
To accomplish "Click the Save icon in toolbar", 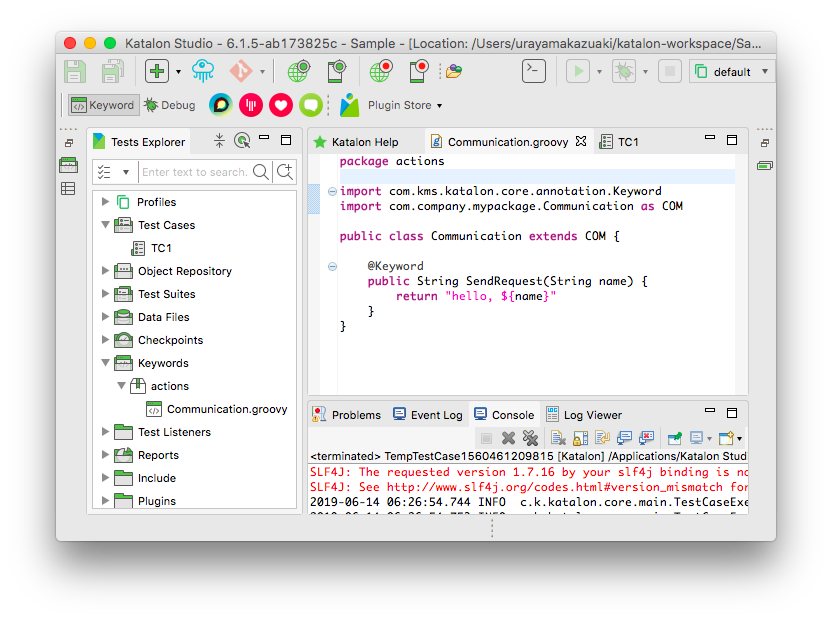I will coord(75,72).
